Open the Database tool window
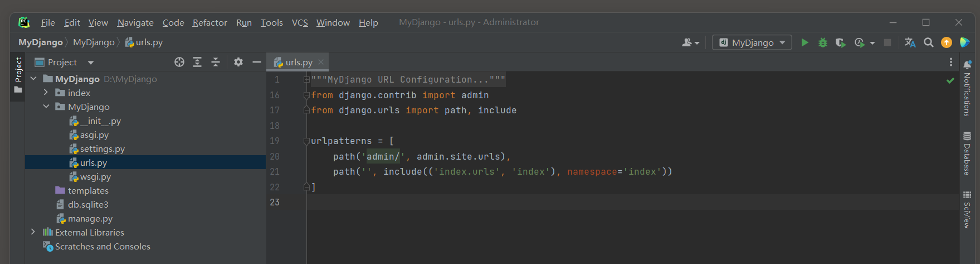980x264 pixels. (x=967, y=153)
